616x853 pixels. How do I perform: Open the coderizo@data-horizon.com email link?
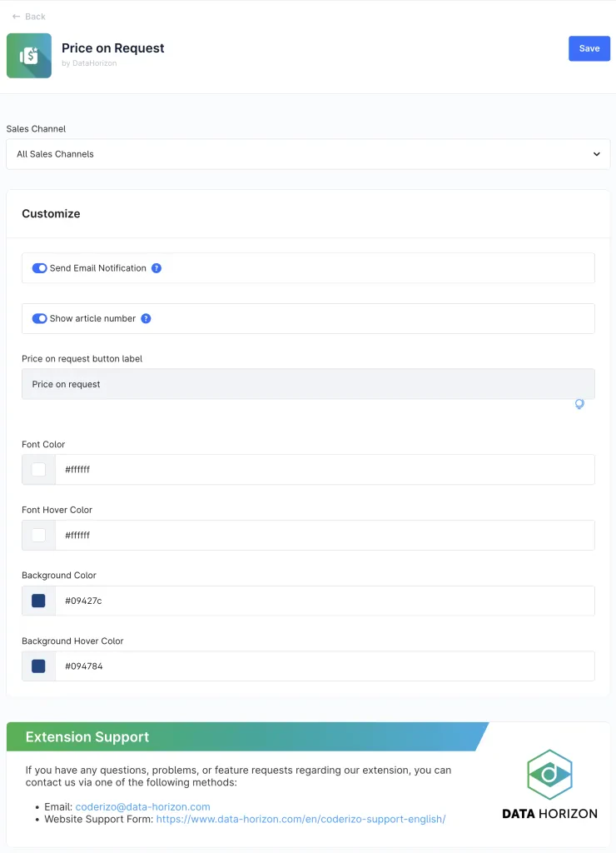pos(142,806)
